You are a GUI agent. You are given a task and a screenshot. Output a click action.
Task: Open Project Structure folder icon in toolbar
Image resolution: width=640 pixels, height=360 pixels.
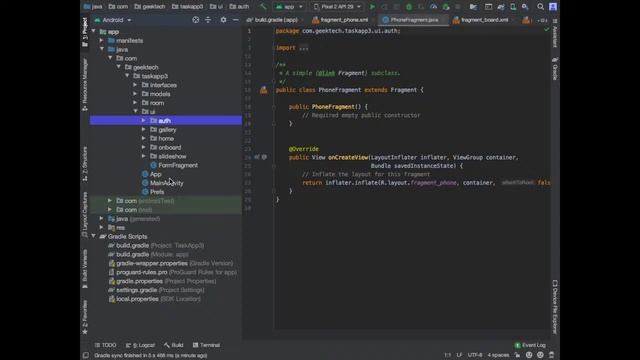tap(473, 7)
